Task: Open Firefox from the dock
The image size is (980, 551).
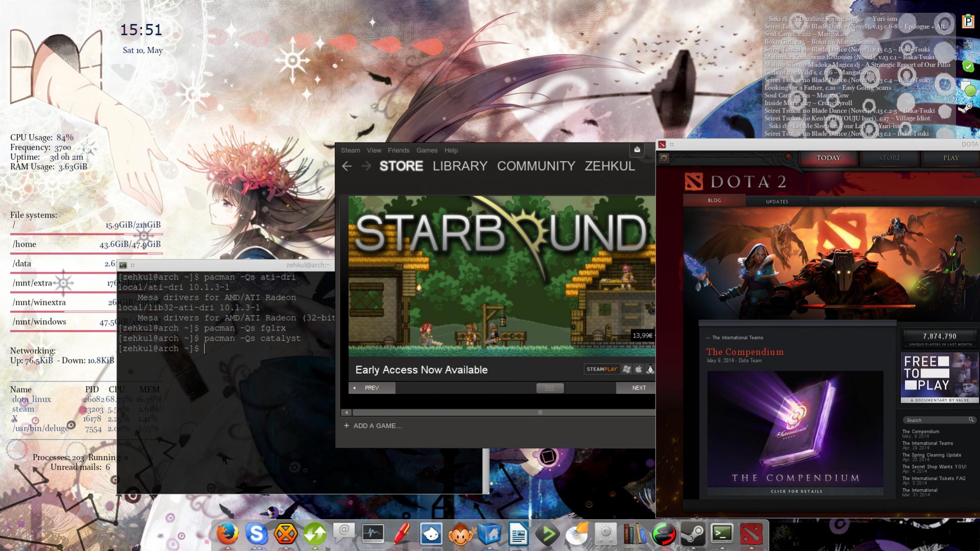Action: (x=227, y=534)
